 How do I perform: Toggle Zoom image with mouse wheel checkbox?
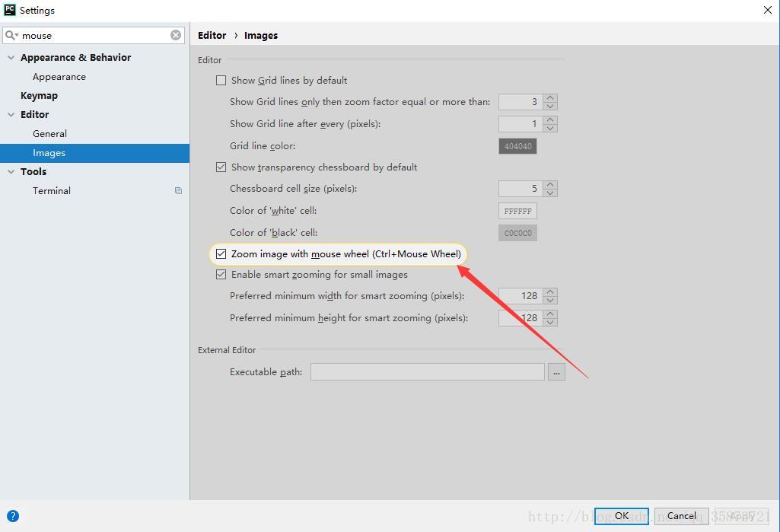tap(221, 253)
